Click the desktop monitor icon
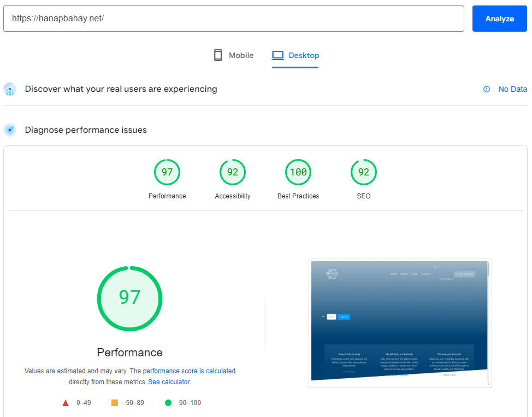Image resolution: width=532 pixels, height=417 pixels. pos(278,55)
